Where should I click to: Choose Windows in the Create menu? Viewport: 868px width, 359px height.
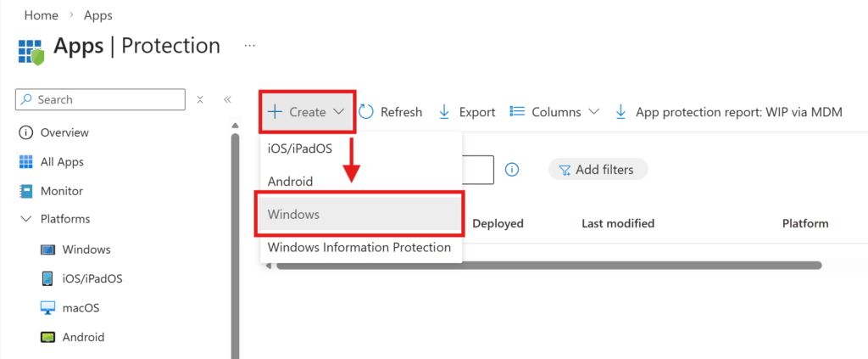(293, 215)
